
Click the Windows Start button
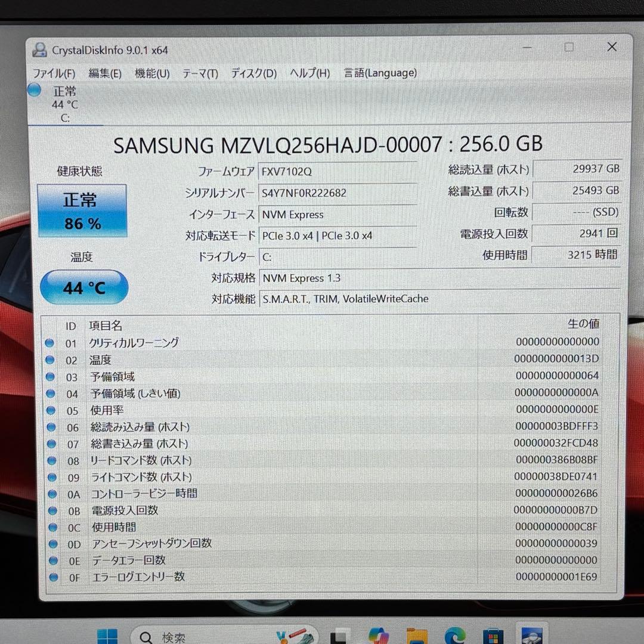tap(109, 635)
